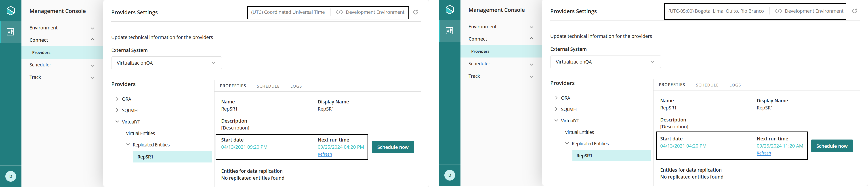
Task: Open user avatar D in left console
Action: [11, 176]
